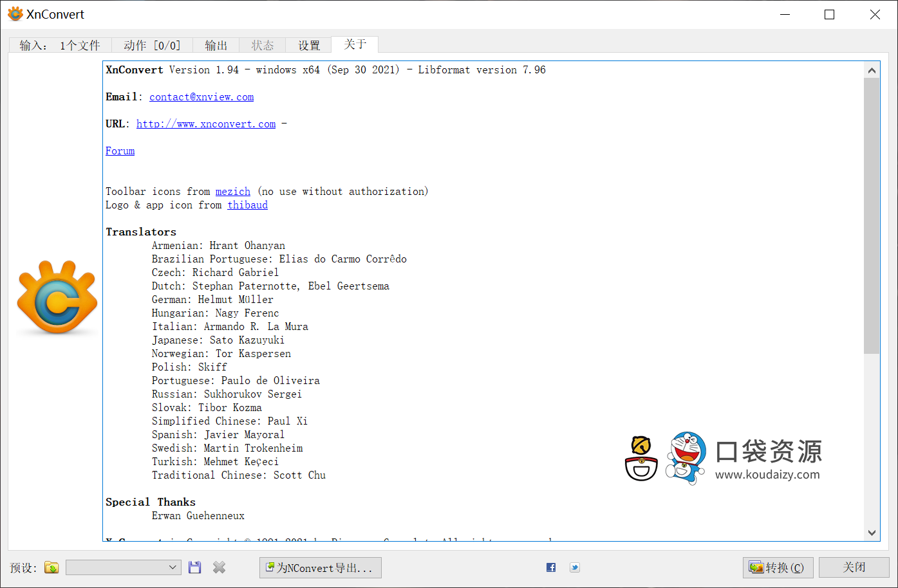This screenshot has width=898, height=588.
Task: Click the Translators heading
Action: coord(141,232)
